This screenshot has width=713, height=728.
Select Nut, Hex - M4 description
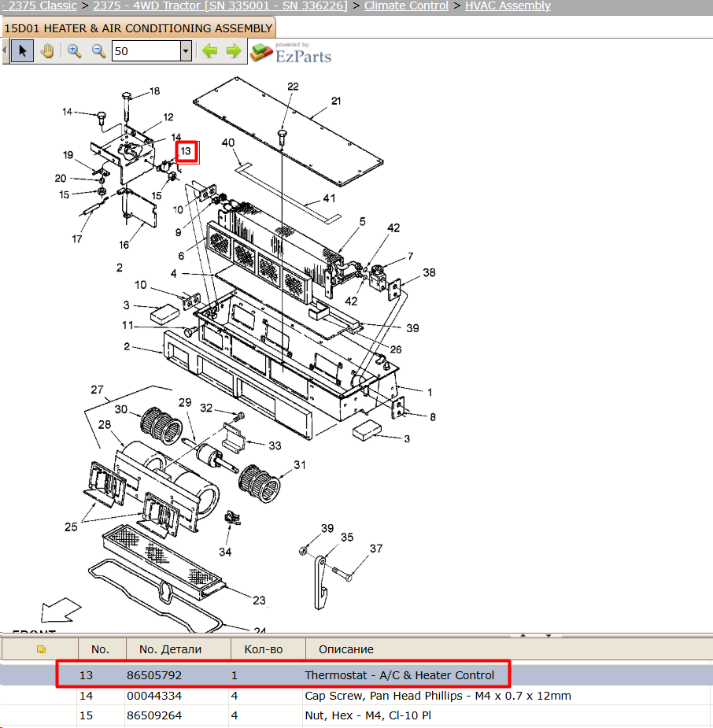(x=368, y=715)
